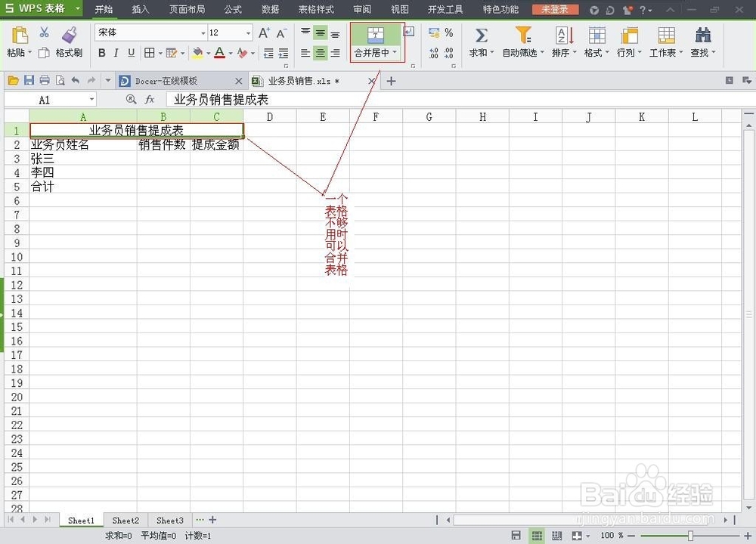This screenshot has height=544, width=756.
Task: Switch to the 插入 ribbon tab
Action: [x=141, y=9]
